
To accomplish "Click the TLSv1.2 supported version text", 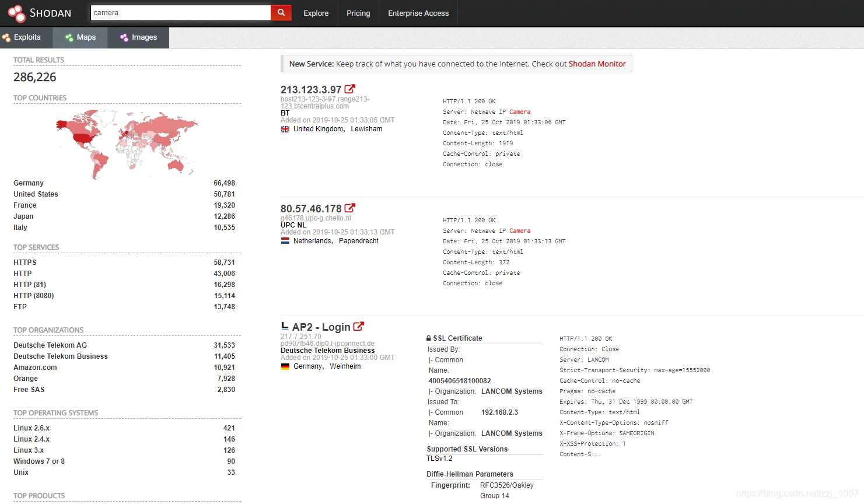I will [x=439, y=459].
